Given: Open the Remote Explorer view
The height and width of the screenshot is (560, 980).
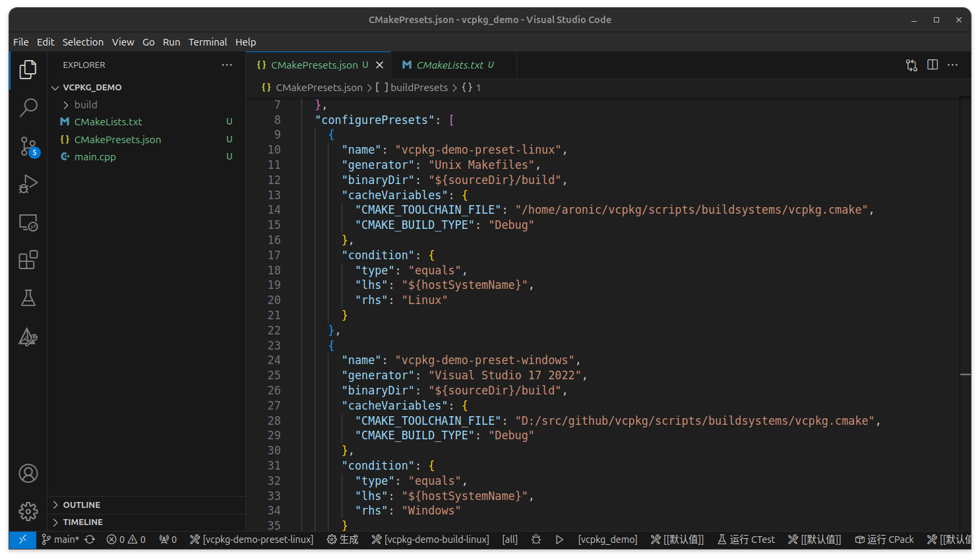Looking at the screenshot, I should tap(28, 222).
